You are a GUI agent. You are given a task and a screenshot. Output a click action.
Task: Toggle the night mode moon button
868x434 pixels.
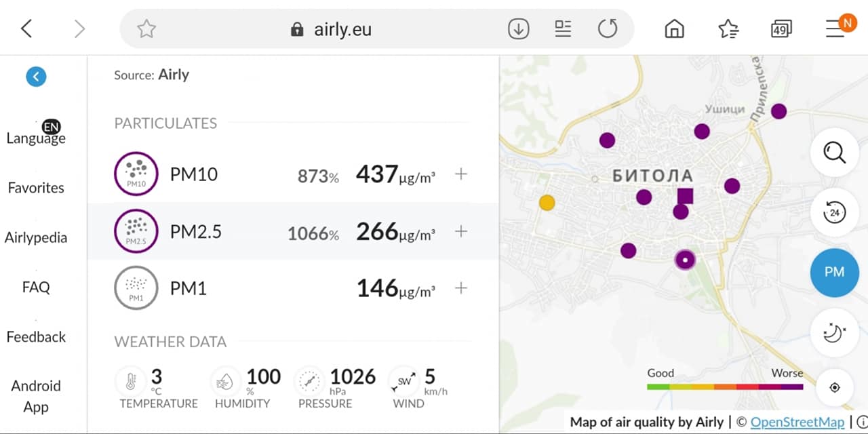coord(834,332)
